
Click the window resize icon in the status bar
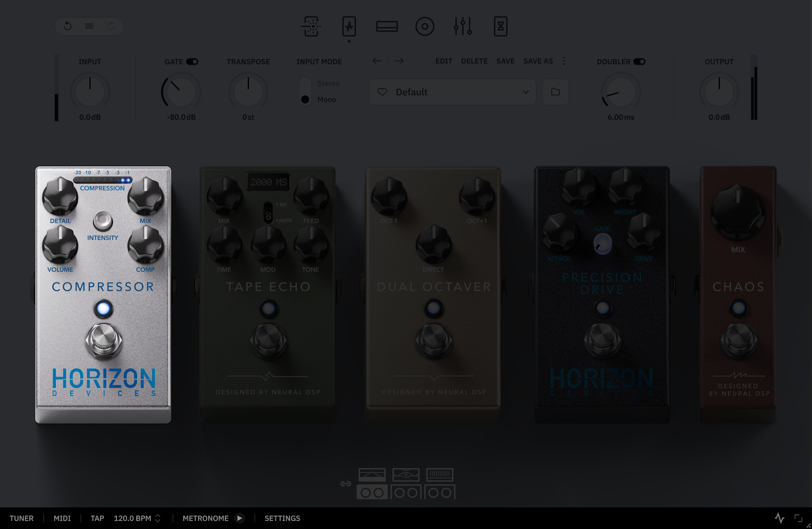[x=798, y=518]
